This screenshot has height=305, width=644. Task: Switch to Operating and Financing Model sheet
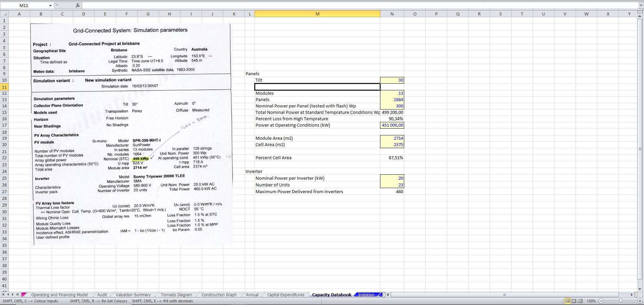59,295
